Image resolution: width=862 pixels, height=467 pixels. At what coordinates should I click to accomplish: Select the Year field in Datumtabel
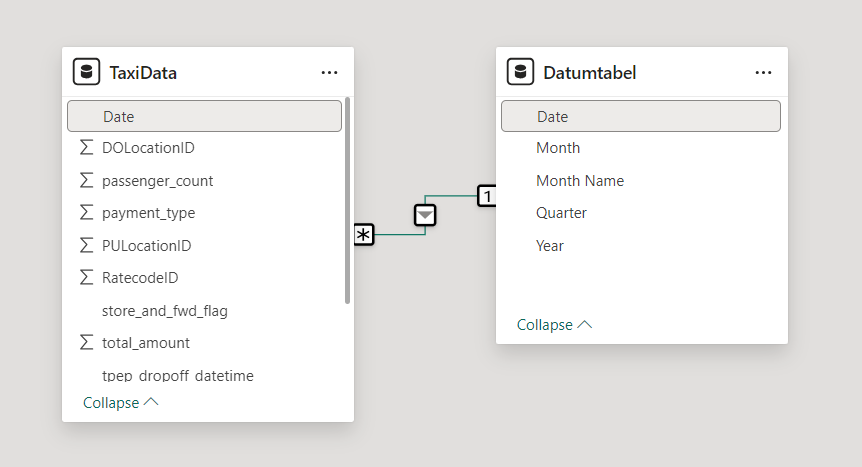click(x=550, y=246)
